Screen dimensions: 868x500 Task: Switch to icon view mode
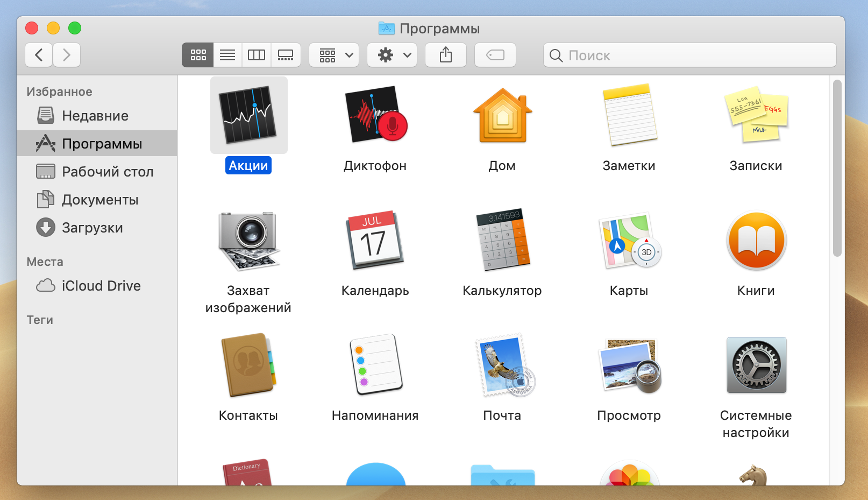coord(198,55)
